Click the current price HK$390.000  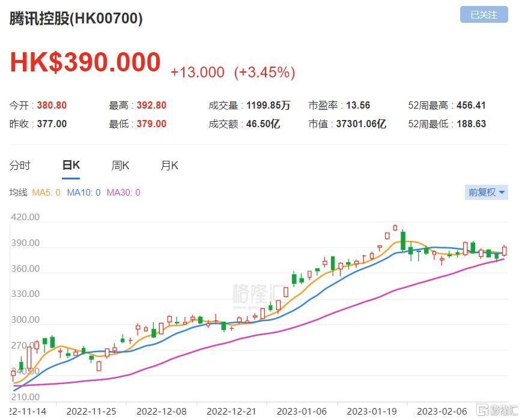[85, 62]
